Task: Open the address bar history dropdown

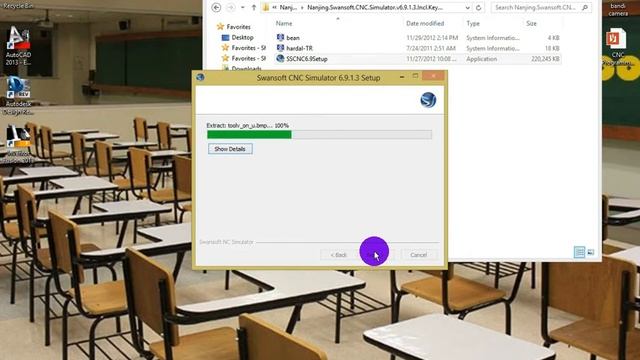Action: click(467, 7)
